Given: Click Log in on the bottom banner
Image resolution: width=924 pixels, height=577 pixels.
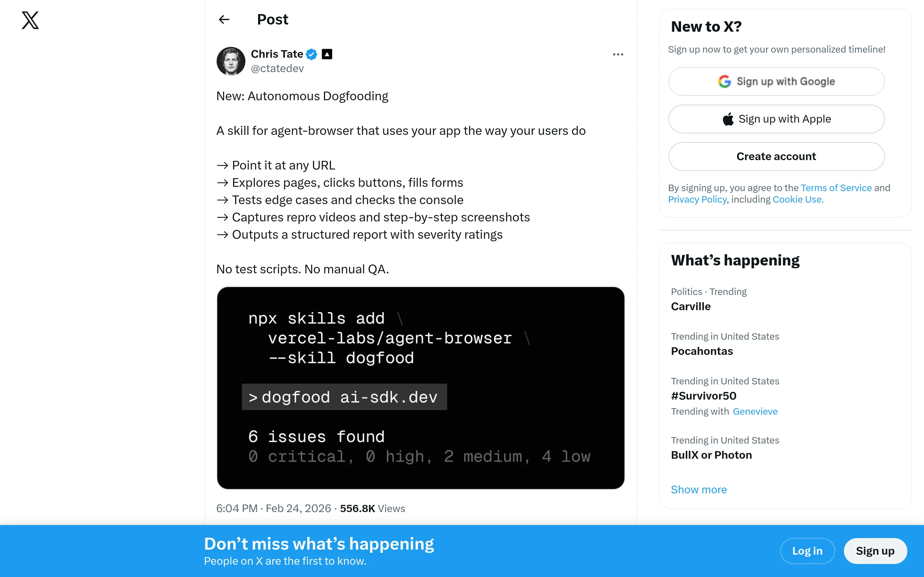Looking at the screenshot, I should pos(807,551).
